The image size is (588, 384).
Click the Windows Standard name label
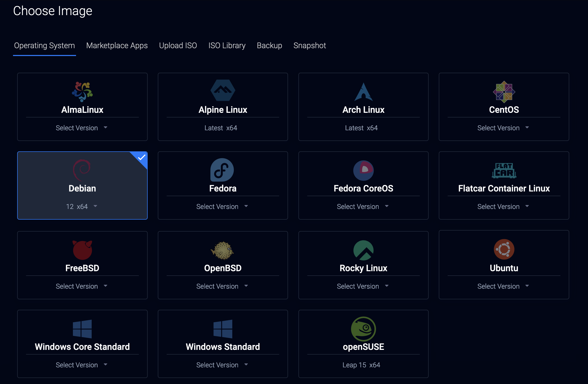tap(223, 347)
